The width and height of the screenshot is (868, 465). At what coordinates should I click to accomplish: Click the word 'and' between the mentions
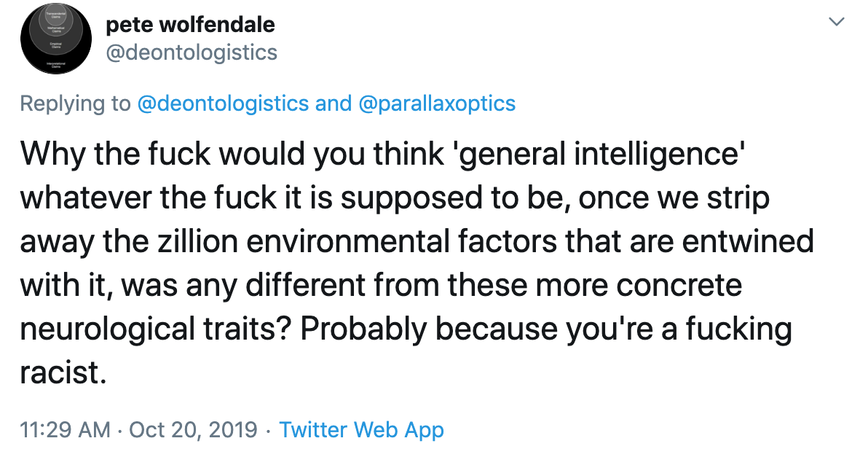pos(334,103)
